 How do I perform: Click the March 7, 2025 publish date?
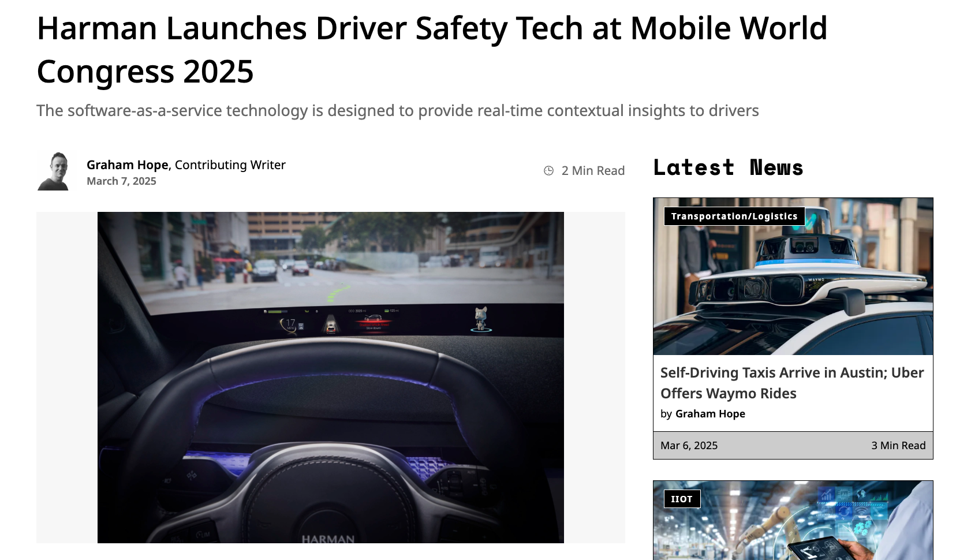point(121,181)
